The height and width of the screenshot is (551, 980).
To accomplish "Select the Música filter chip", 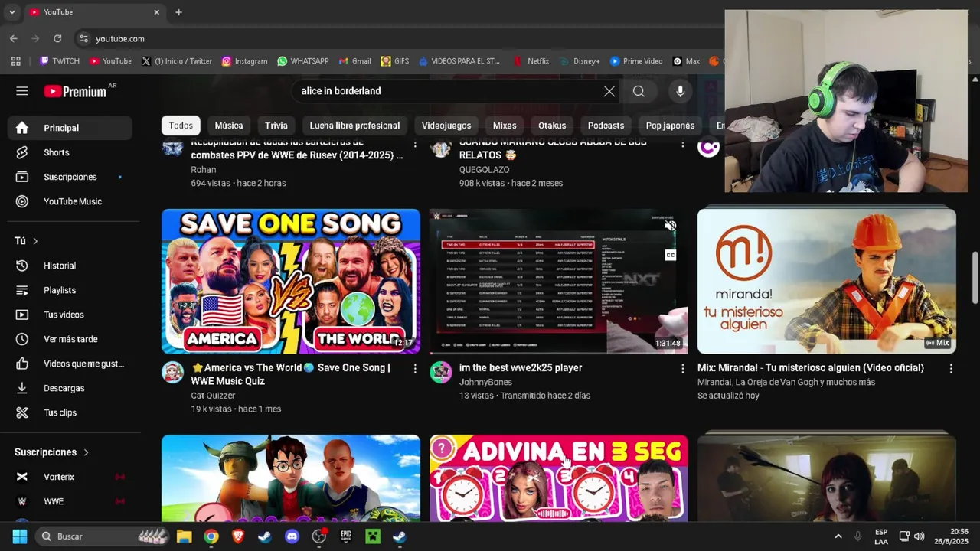I will pyautogui.click(x=229, y=126).
